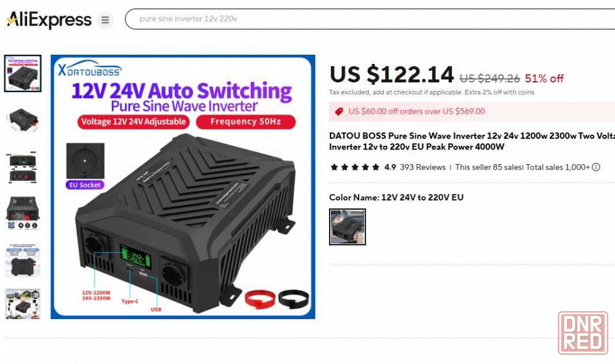The image size is (615, 364).
Task: Open the 393 Reviews link
Action: [423, 167]
